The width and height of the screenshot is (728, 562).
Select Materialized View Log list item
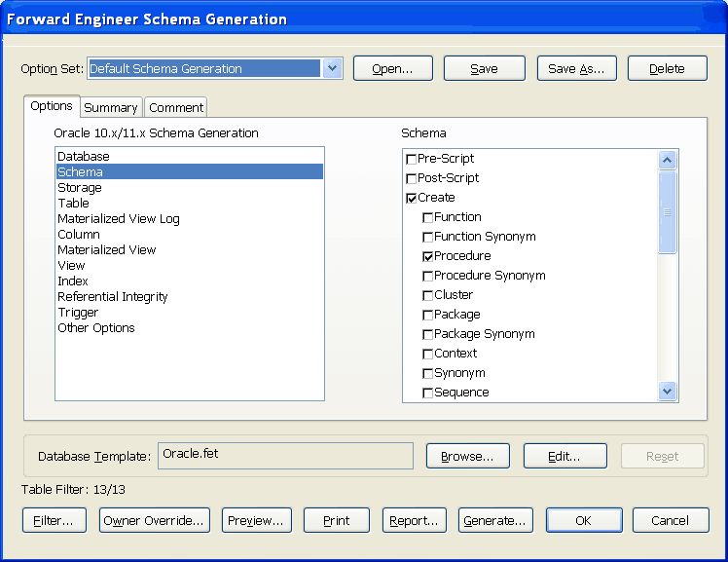[x=119, y=219]
